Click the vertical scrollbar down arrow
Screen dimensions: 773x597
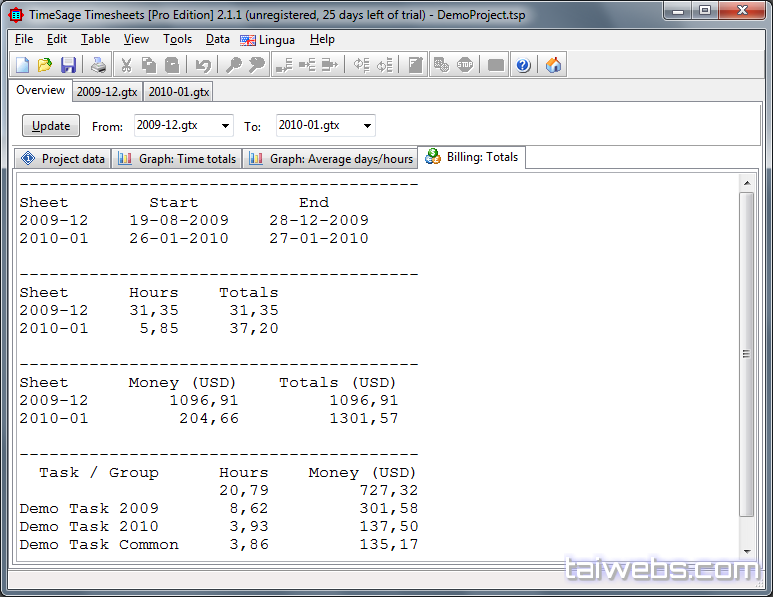[x=746, y=551]
